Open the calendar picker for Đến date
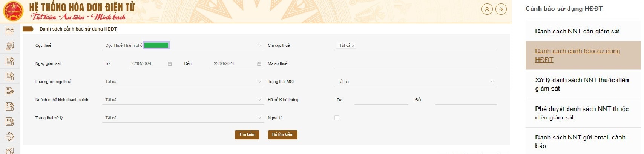The height and width of the screenshot is (154, 644). click(x=259, y=64)
